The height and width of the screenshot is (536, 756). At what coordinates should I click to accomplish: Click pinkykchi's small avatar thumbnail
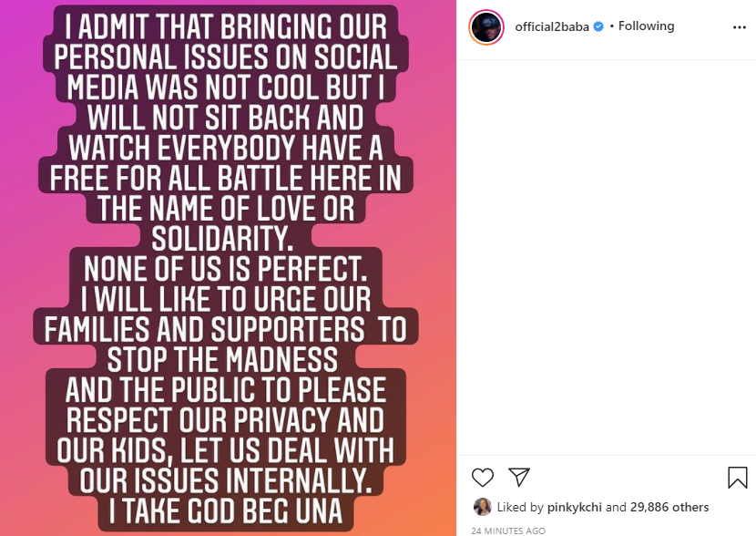tap(482, 507)
